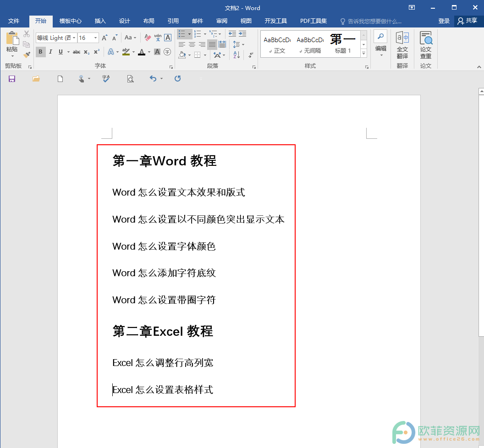Open the Paragraph dialog launcher
The image size is (484, 448).
click(x=254, y=67)
